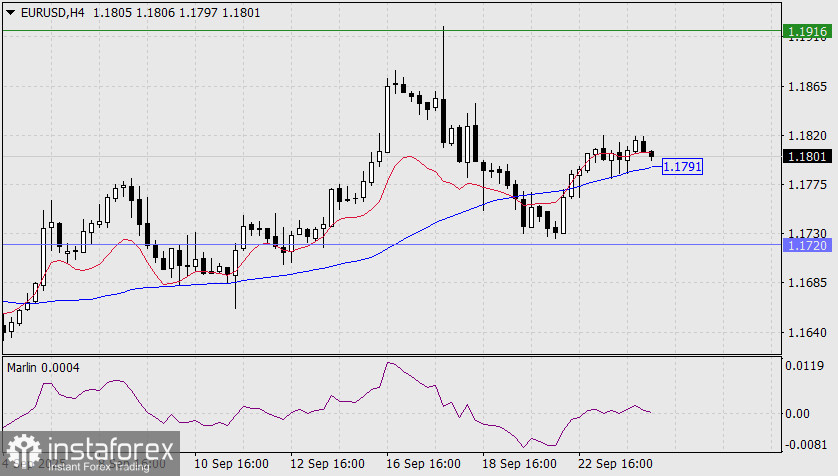Select the 16 Sep 16:00 time label
Screen dimensions: 838x476
(x=423, y=464)
